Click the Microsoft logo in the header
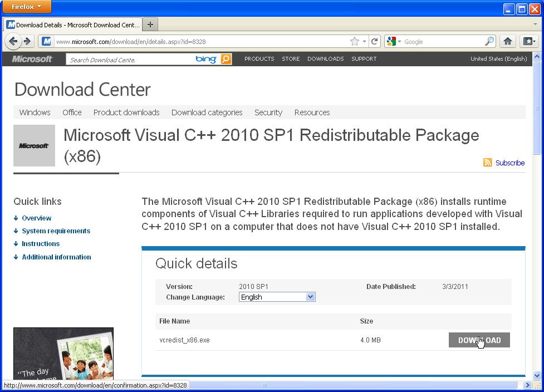 32,58
